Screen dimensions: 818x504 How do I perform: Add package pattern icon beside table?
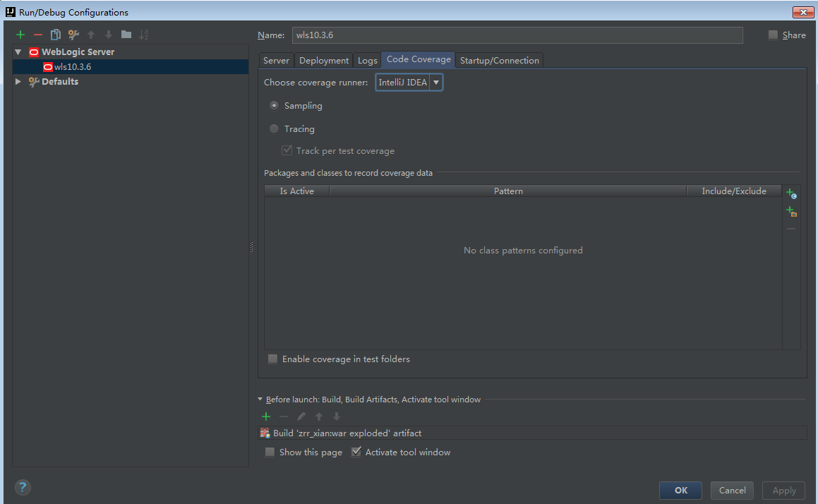point(791,211)
